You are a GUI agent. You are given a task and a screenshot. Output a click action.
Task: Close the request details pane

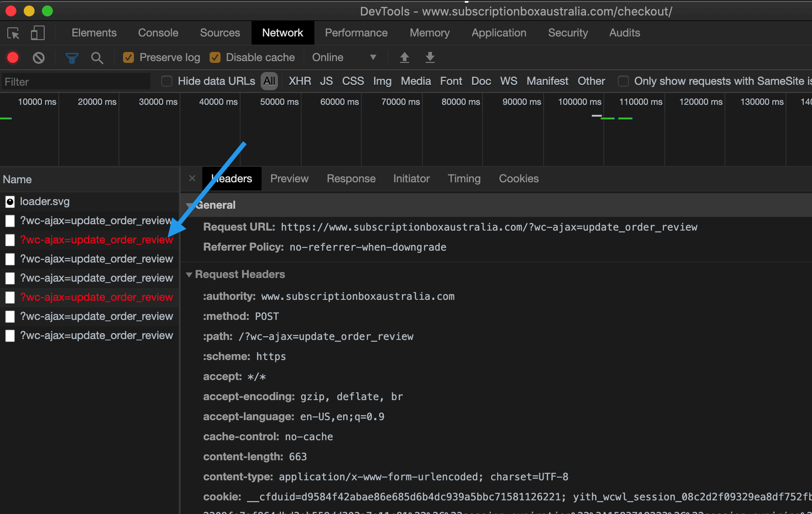pos(192,179)
